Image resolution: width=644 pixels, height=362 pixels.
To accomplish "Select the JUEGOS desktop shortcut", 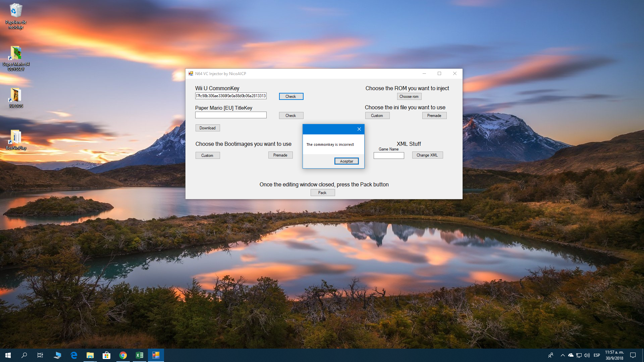I will tap(16, 98).
